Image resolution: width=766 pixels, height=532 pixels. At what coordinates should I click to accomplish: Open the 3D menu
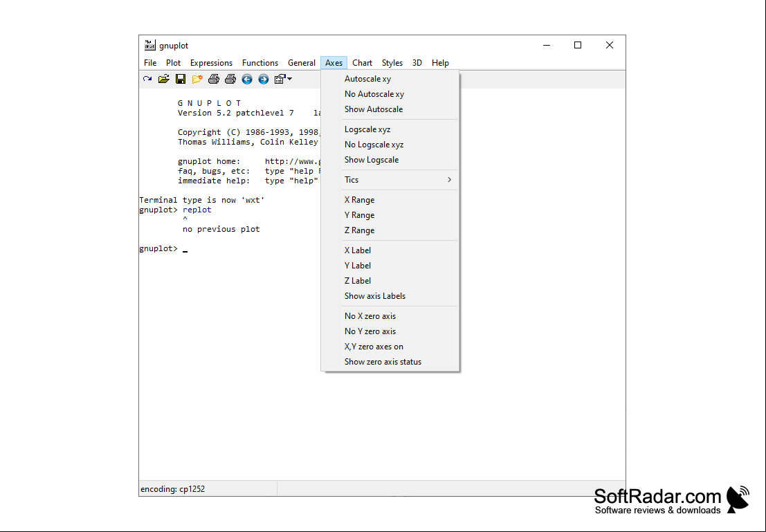click(x=417, y=63)
